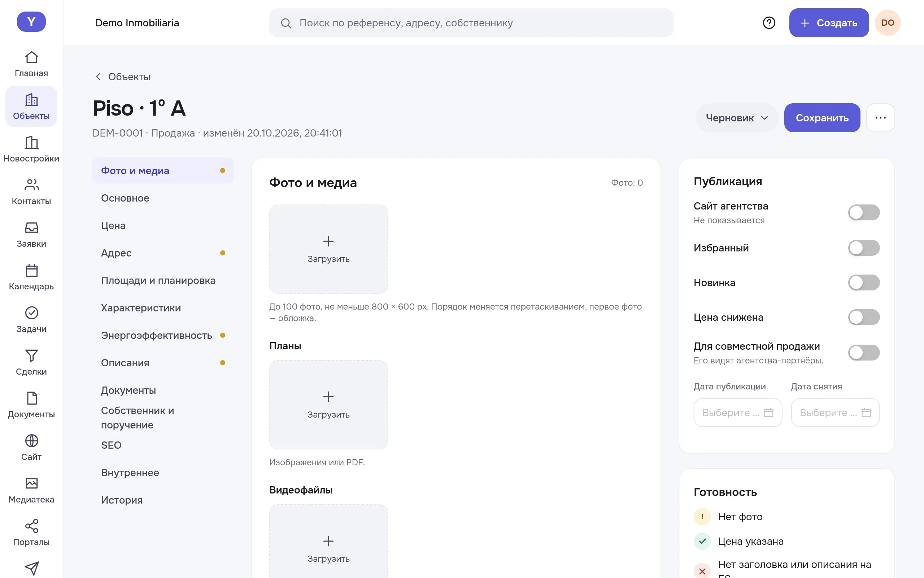Click Загрузить upload box under Планы
The height and width of the screenshot is (578, 924).
click(x=328, y=405)
